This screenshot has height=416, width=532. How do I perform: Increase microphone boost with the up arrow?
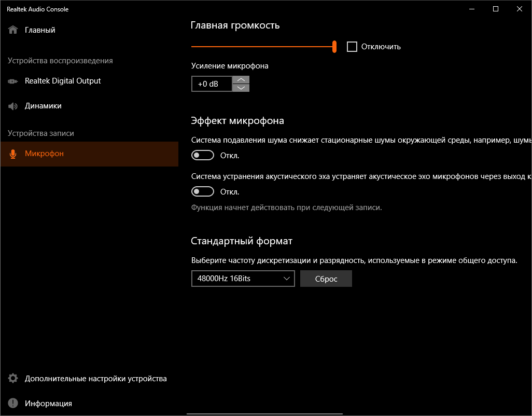[241, 80]
